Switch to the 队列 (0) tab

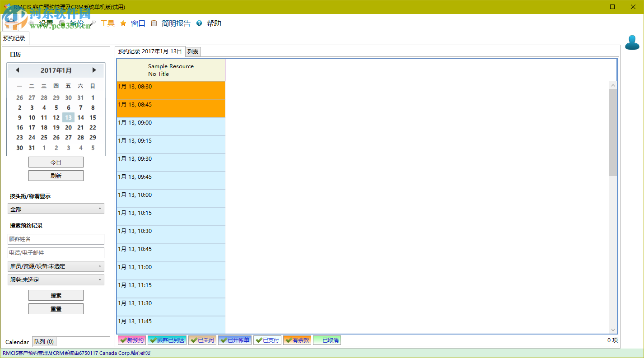(x=44, y=342)
